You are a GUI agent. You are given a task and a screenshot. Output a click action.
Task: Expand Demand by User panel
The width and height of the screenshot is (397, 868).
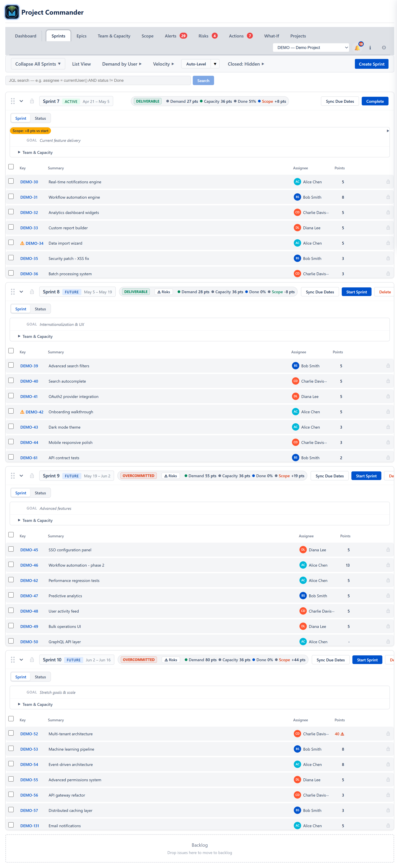tap(122, 64)
